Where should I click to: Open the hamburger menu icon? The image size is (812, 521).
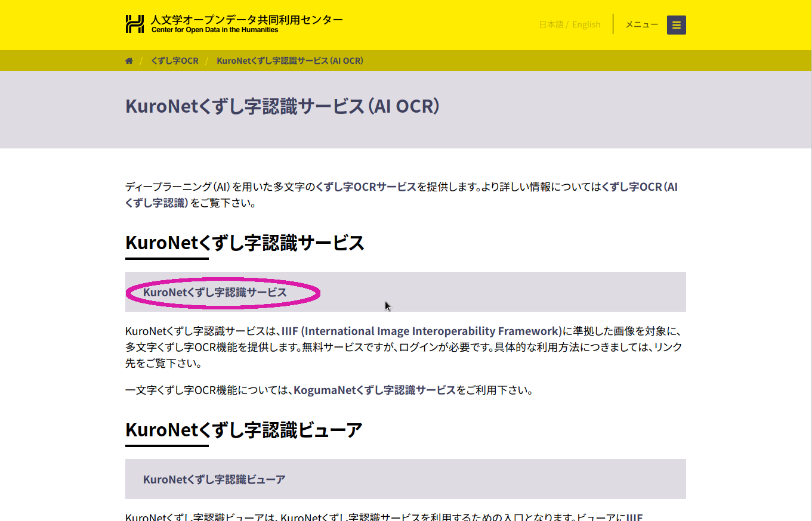(676, 25)
